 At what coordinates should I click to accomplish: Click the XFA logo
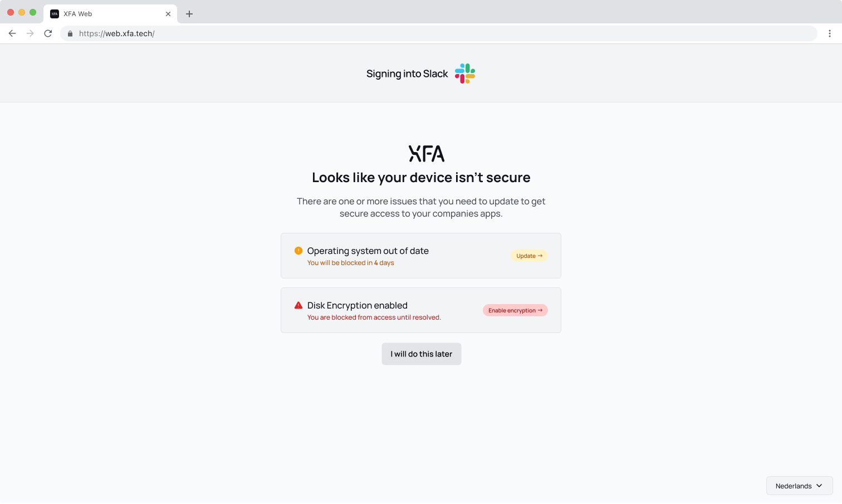click(427, 154)
